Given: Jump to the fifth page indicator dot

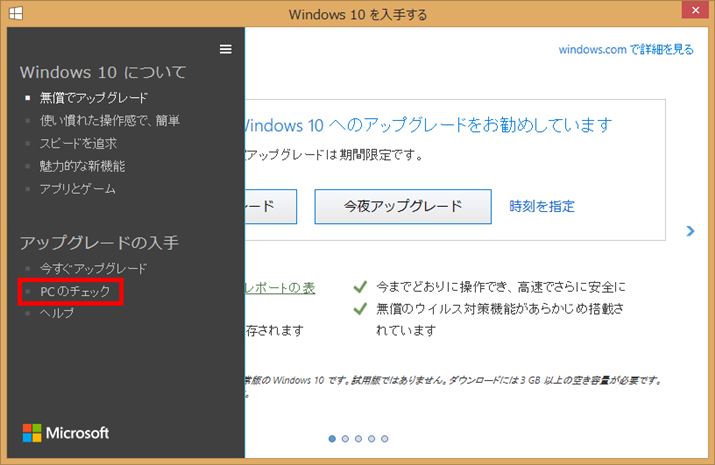Looking at the screenshot, I should (385, 439).
